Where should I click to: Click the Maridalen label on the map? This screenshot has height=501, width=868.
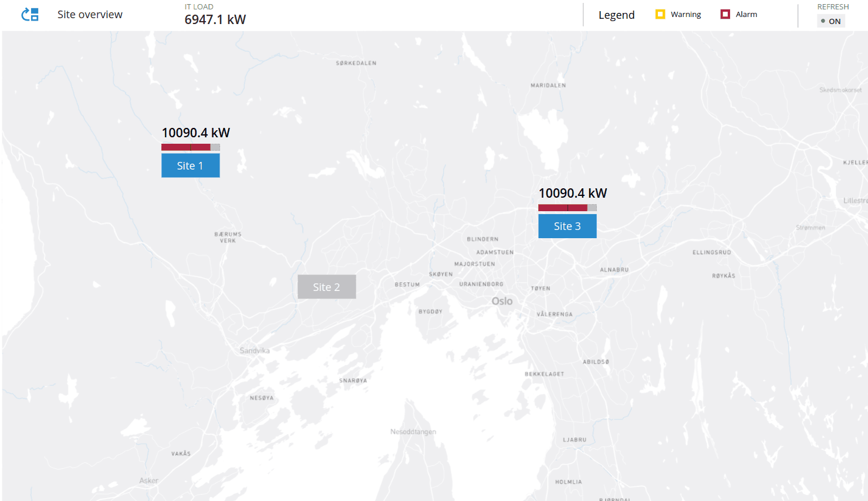click(x=548, y=85)
